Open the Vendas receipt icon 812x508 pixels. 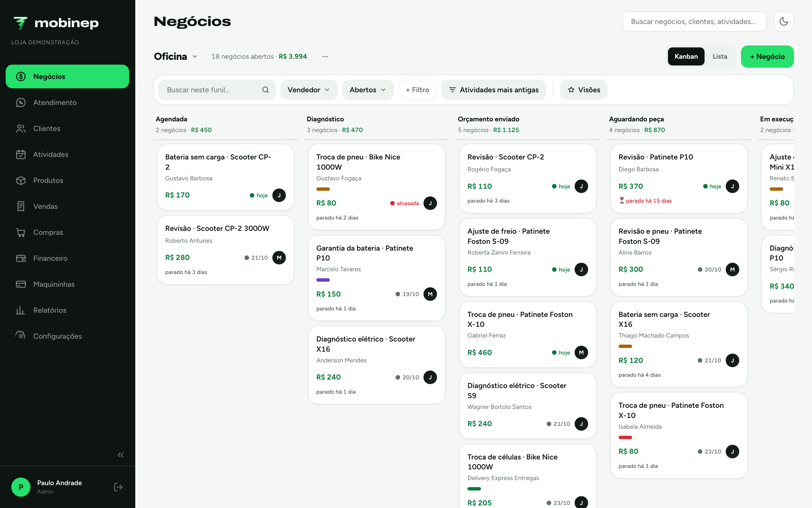point(21,206)
